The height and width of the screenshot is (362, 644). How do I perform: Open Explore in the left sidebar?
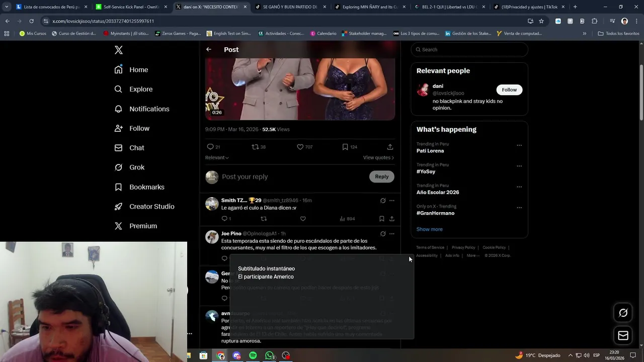click(133, 89)
